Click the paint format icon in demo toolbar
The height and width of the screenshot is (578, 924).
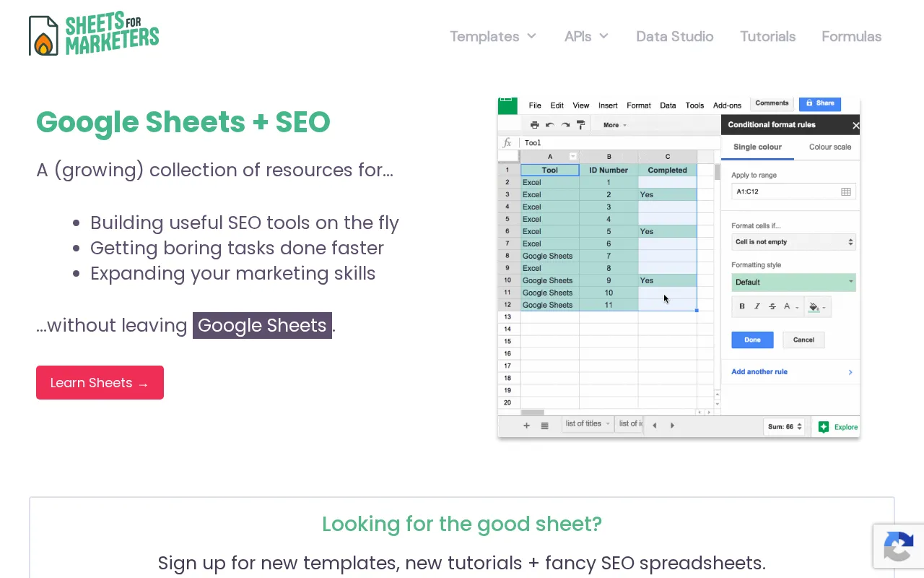[x=581, y=125]
